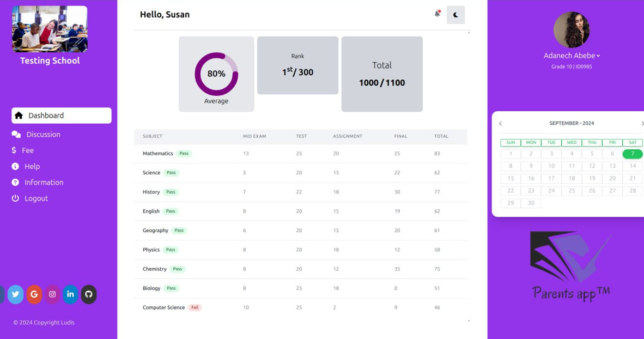Click the History subject name
Screen dimensions: 644x339
(x=151, y=192)
